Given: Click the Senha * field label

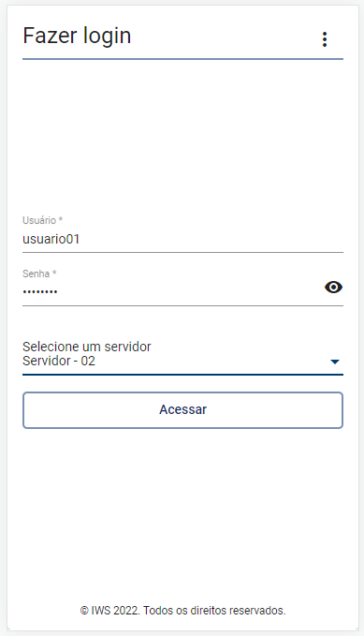Looking at the screenshot, I should tap(39, 274).
